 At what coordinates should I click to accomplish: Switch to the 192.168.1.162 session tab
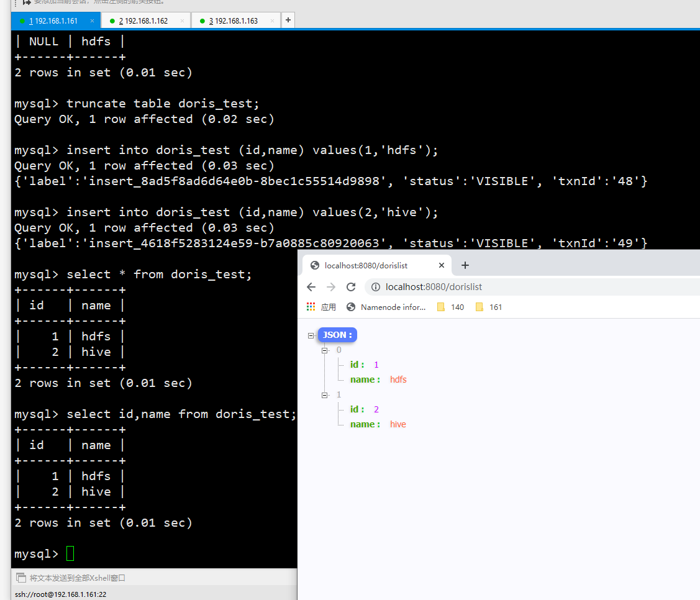pos(146,20)
